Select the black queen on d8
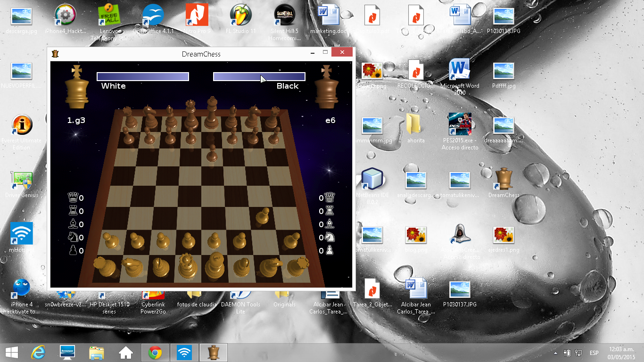The height and width of the screenshot is (362, 644). click(x=191, y=115)
